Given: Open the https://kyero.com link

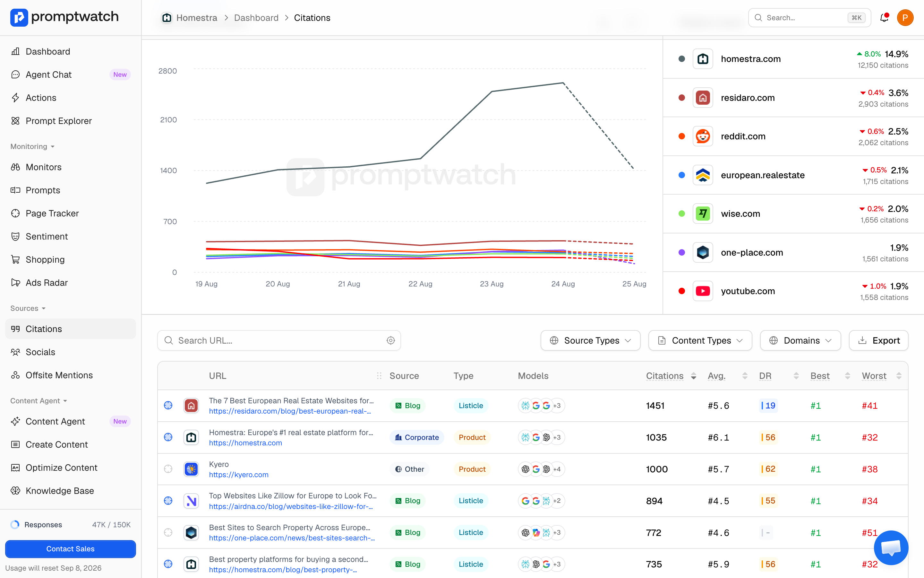Looking at the screenshot, I should coord(239,474).
